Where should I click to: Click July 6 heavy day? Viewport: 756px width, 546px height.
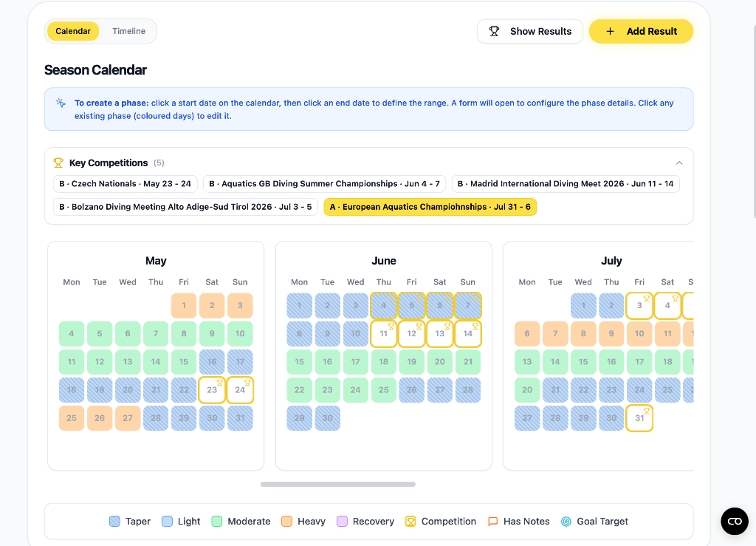click(527, 333)
